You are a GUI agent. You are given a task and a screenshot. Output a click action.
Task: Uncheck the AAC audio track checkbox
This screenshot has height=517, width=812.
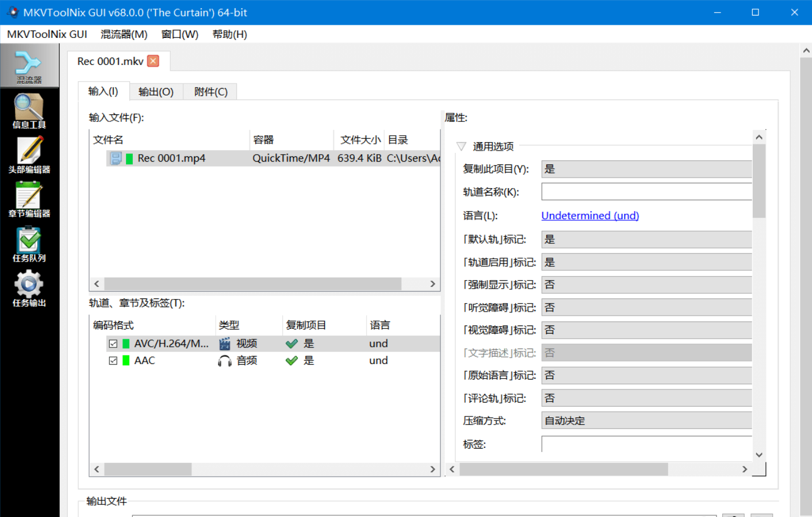click(x=113, y=361)
